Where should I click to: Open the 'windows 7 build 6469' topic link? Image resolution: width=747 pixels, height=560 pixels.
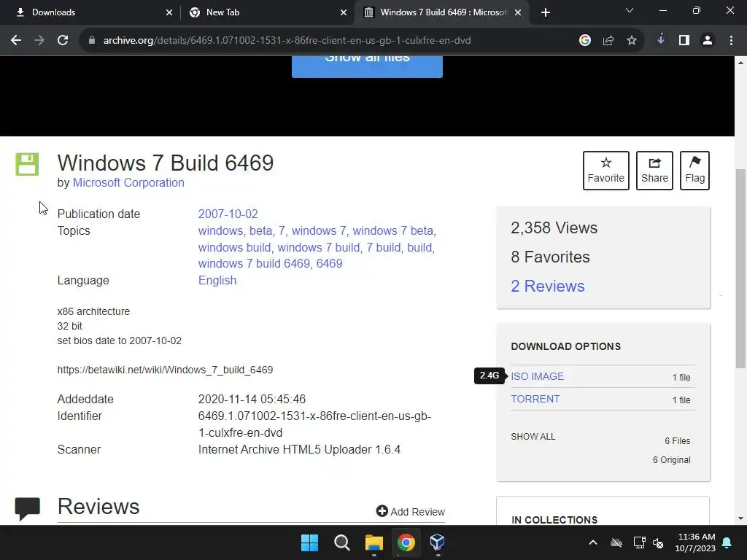pos(254,264)
